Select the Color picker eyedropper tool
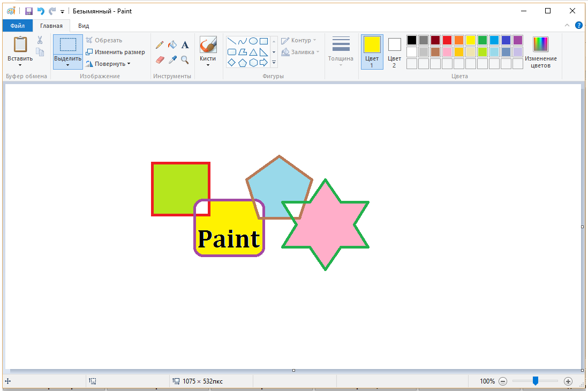This screenshot has height=391, width=588. [x=172, y=59]
